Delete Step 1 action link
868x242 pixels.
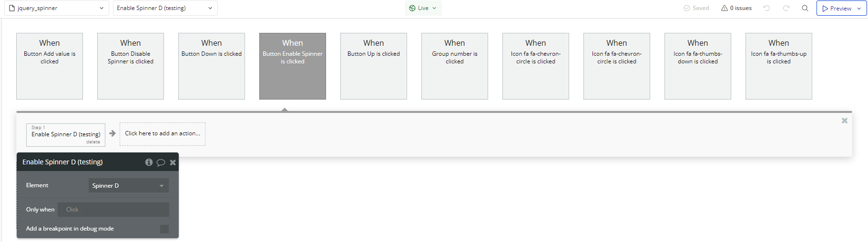pos(93,142)
